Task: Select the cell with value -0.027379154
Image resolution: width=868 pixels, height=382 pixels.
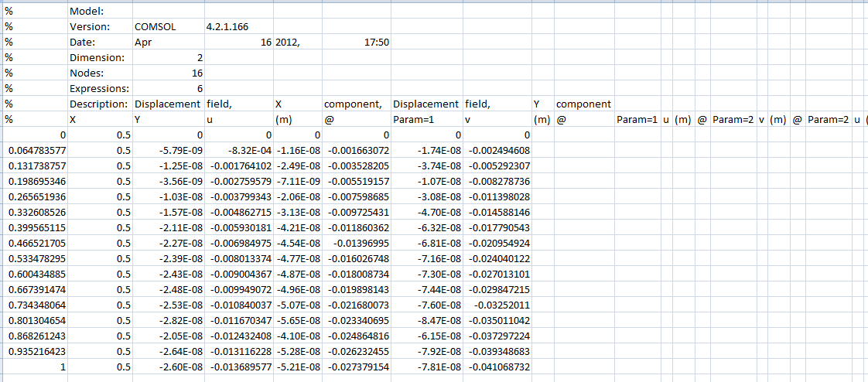Action: coord(356,367)
